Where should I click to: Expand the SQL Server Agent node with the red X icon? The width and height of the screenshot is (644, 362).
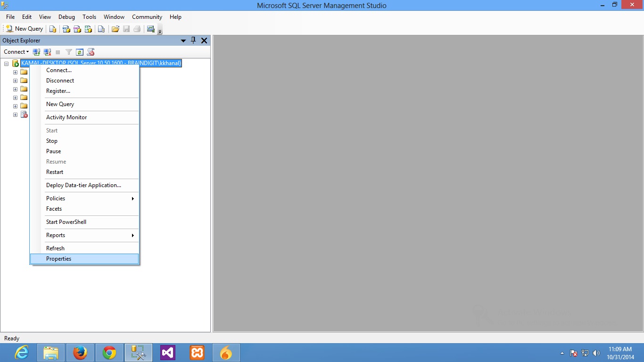[x=15, y=115]
